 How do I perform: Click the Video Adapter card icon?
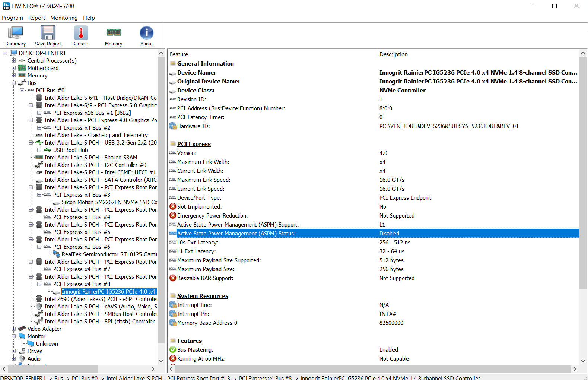tap(22, 329)
